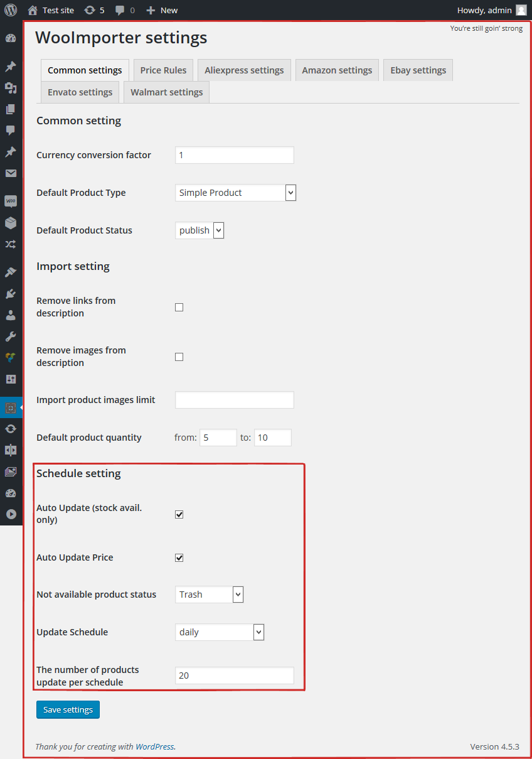Open Products box icon
Screen dimensions: 532x759
point(11,222)
